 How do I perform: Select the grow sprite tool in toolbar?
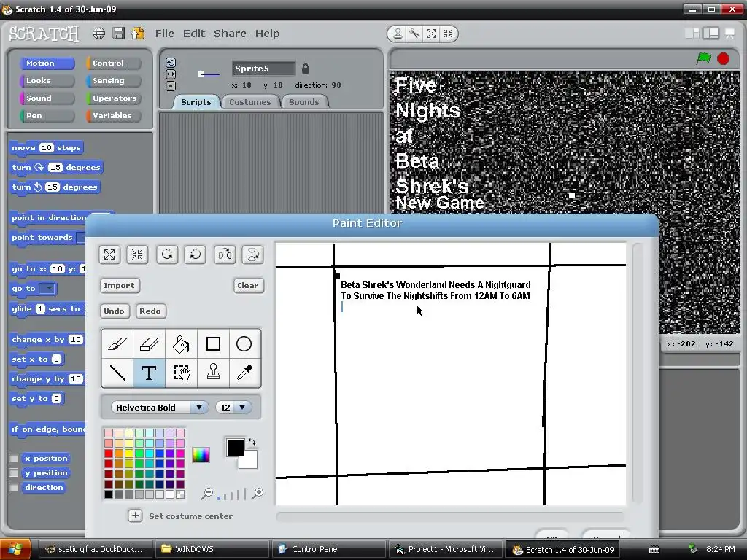pos(431,34)
